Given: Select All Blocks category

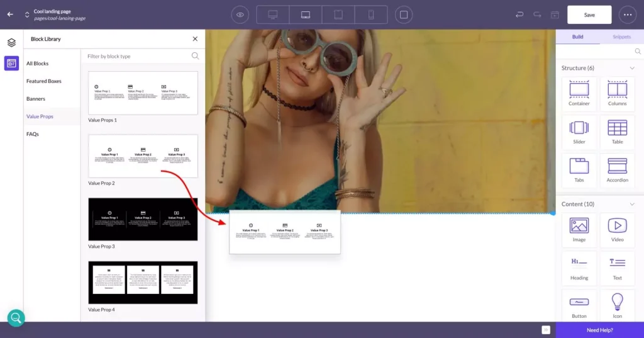Looking at the screenshot, I should (37, 64).
